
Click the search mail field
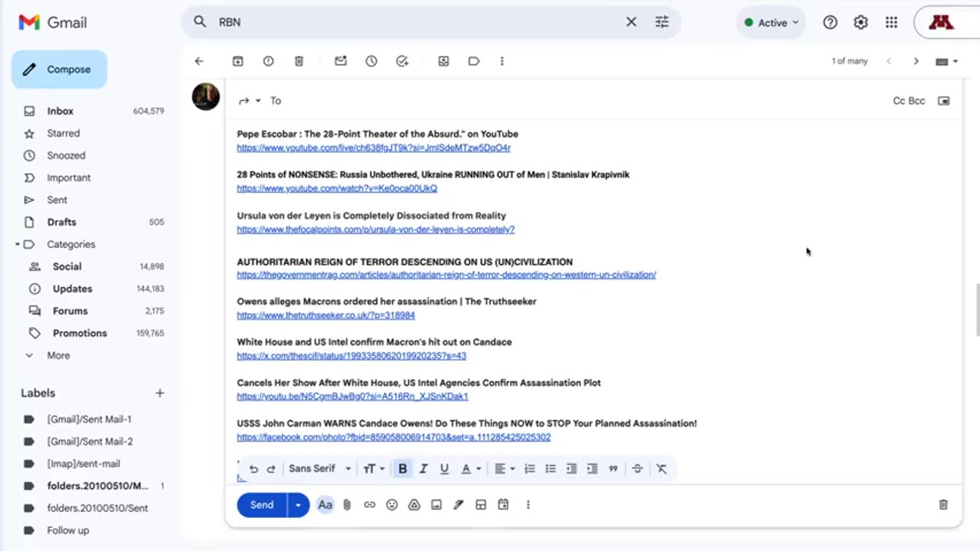417,22
